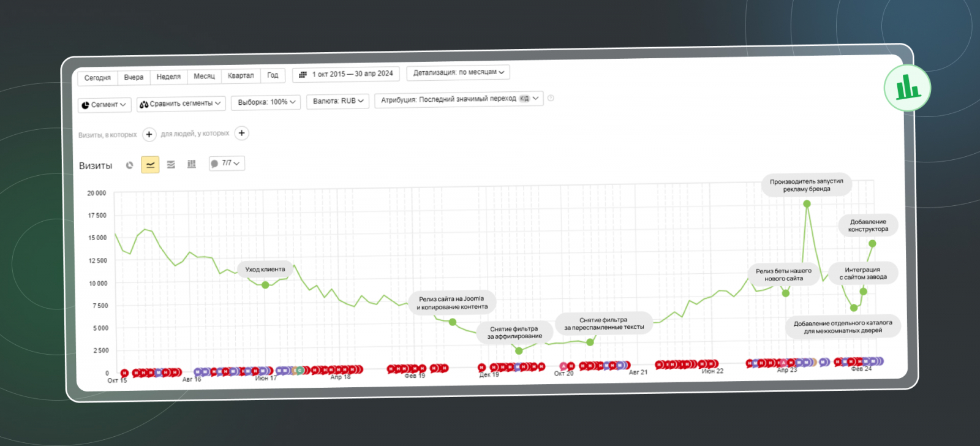Click Релиз беты нашего нового сайта annotation
980x446 pixels.
pos(783,274)
